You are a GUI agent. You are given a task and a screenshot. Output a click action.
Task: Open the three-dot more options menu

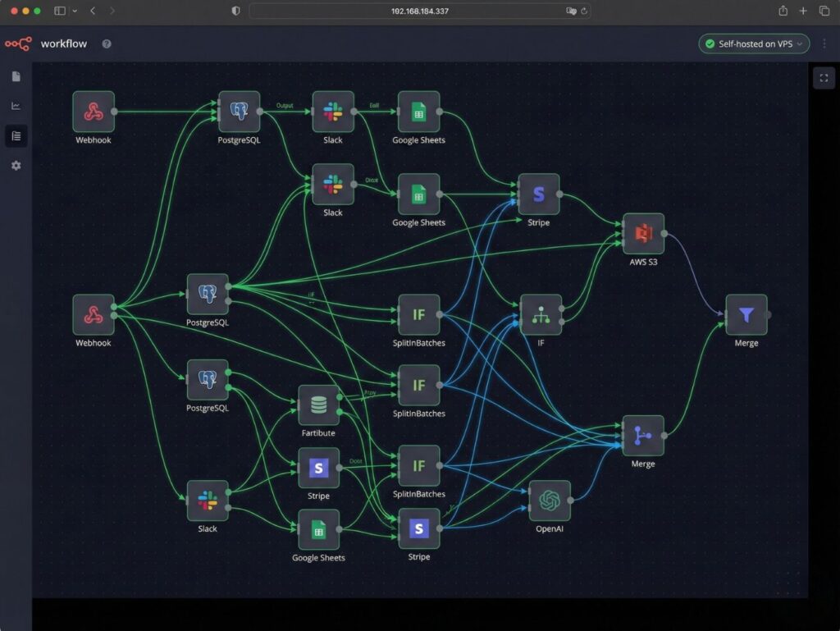[824, 43]
